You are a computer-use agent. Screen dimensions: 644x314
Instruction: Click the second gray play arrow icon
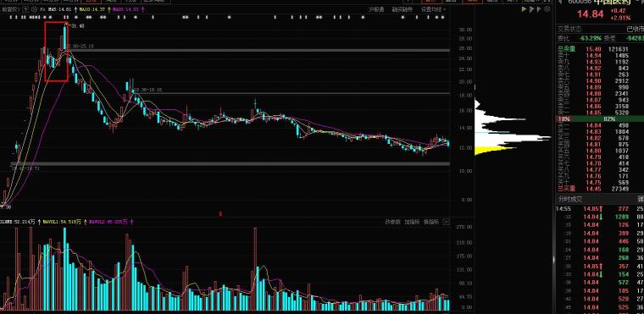(x=531, y=9)
